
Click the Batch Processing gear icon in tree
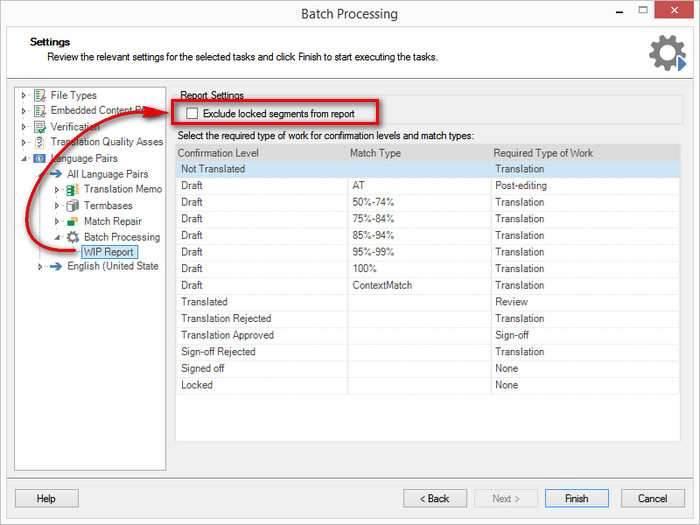coord(73,237)
